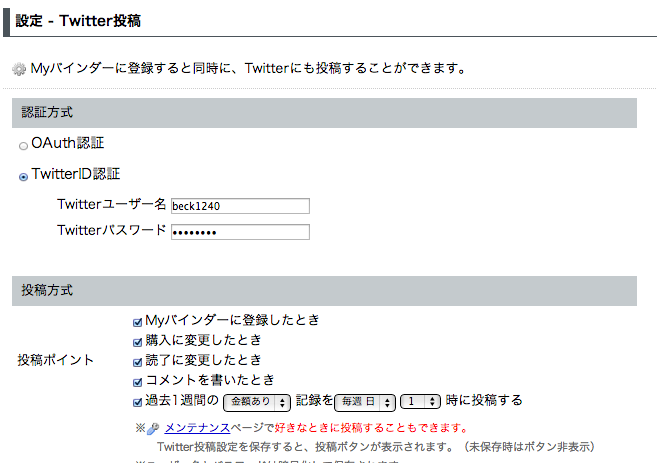This screenshot has height=463, width=657.
Task: Click the Twitterユーザー名 text field
Action: click(240, 206)
